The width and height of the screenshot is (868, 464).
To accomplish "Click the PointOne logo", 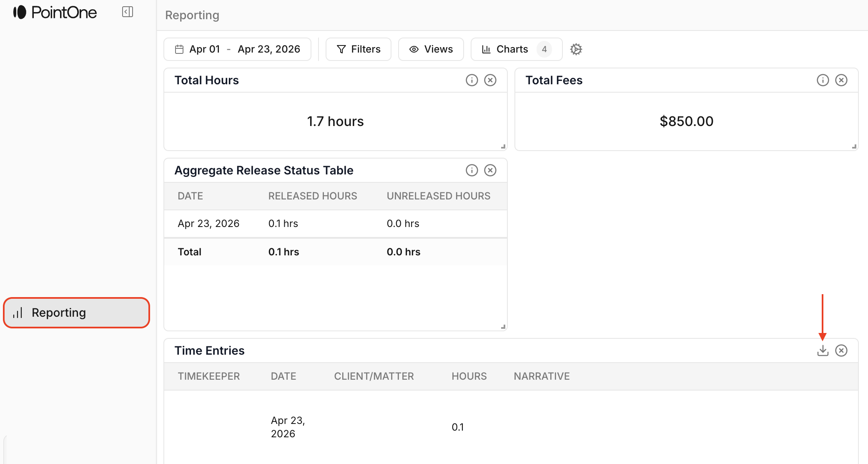I will coord(55,13).
